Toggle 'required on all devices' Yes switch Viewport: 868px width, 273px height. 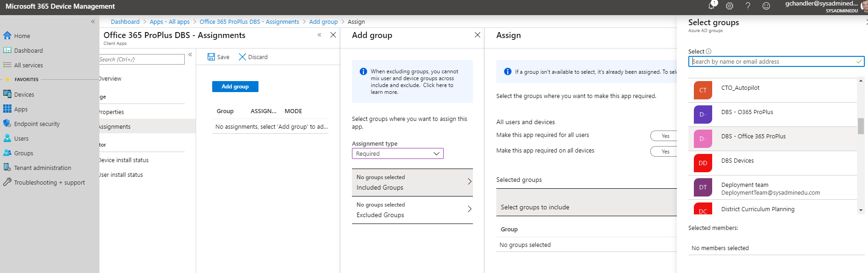click(665, 151)
